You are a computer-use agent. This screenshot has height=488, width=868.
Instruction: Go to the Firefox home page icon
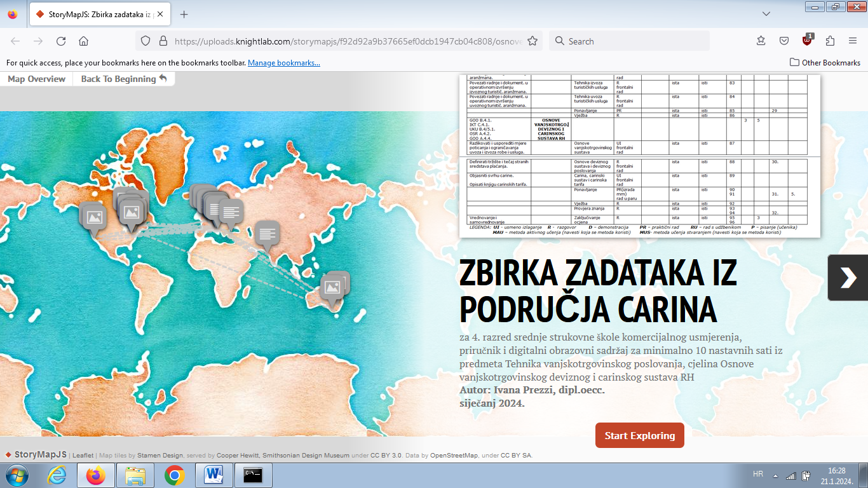tap(83, 41)
